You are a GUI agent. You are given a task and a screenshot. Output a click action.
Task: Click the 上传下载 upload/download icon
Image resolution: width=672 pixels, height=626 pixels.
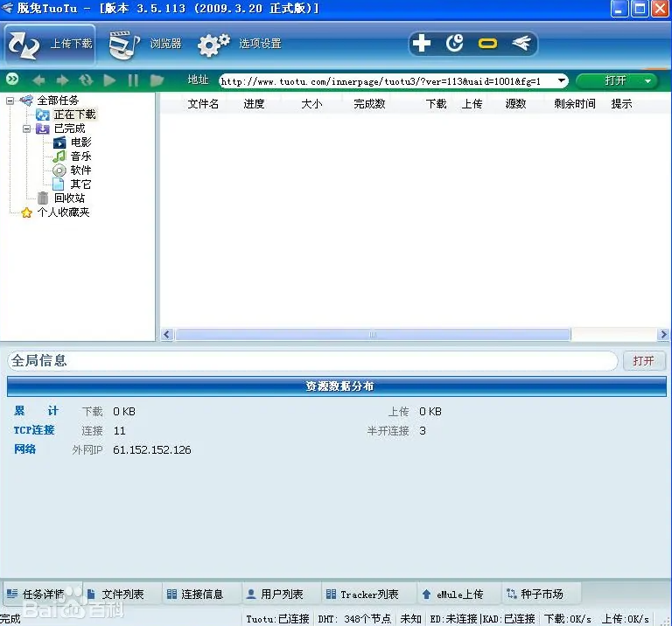[25, 45]
